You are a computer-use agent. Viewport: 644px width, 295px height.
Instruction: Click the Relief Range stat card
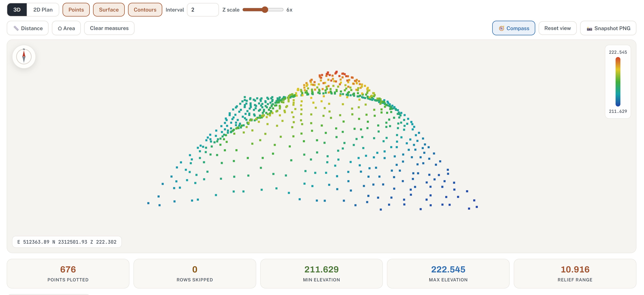pyautogui.click(x=575, y=273)
